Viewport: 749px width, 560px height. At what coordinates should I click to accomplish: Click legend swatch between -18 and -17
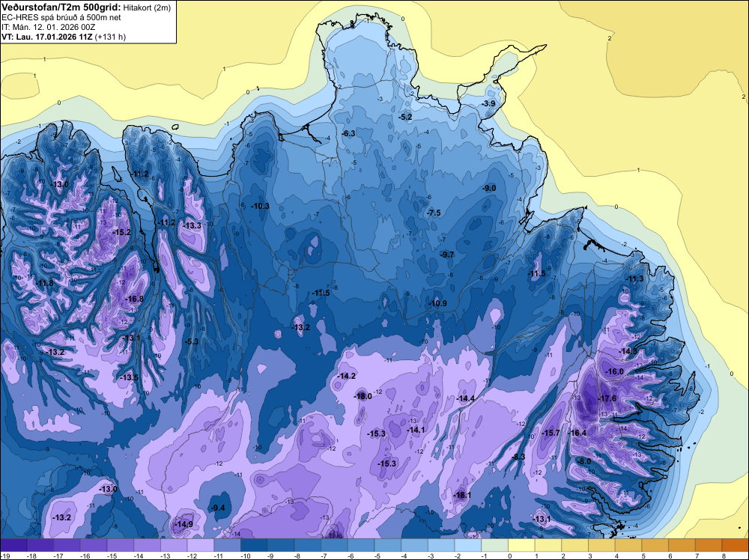pyautogui.click(x=40, y=545)
